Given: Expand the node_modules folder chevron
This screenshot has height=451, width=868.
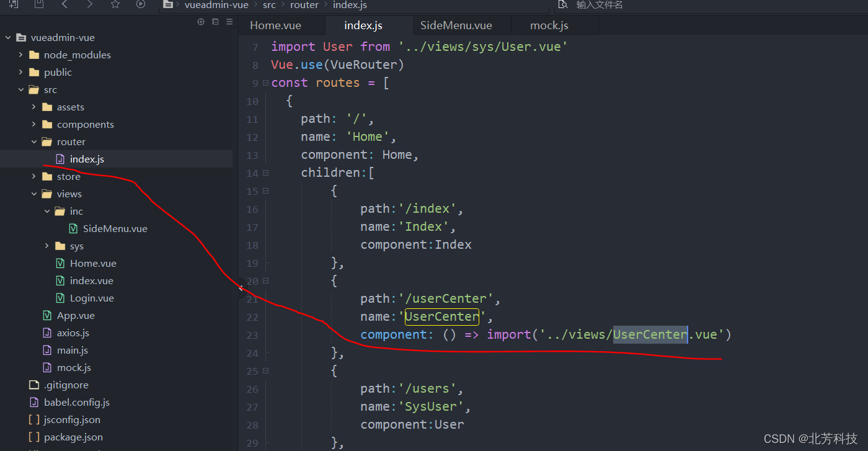Looking at the screenshot, I should [x=21, y=55].
